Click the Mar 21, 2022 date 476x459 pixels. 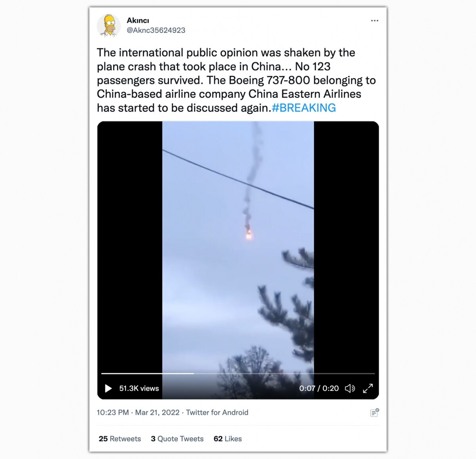tap(157, 413)
